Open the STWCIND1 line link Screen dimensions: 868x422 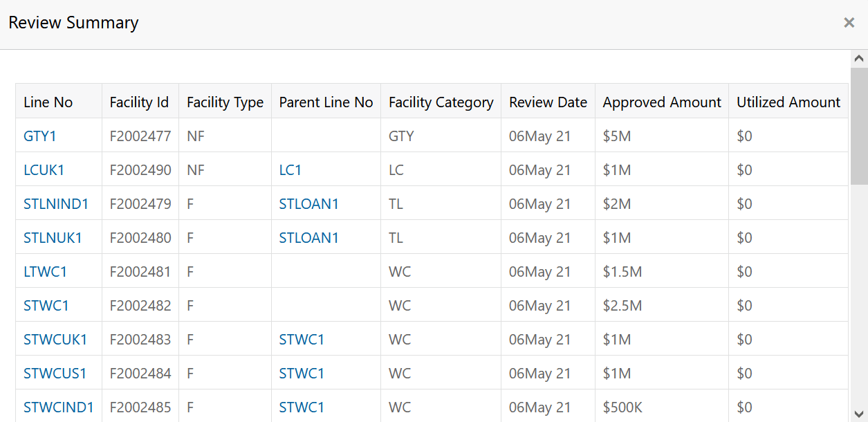pos(58,407)
